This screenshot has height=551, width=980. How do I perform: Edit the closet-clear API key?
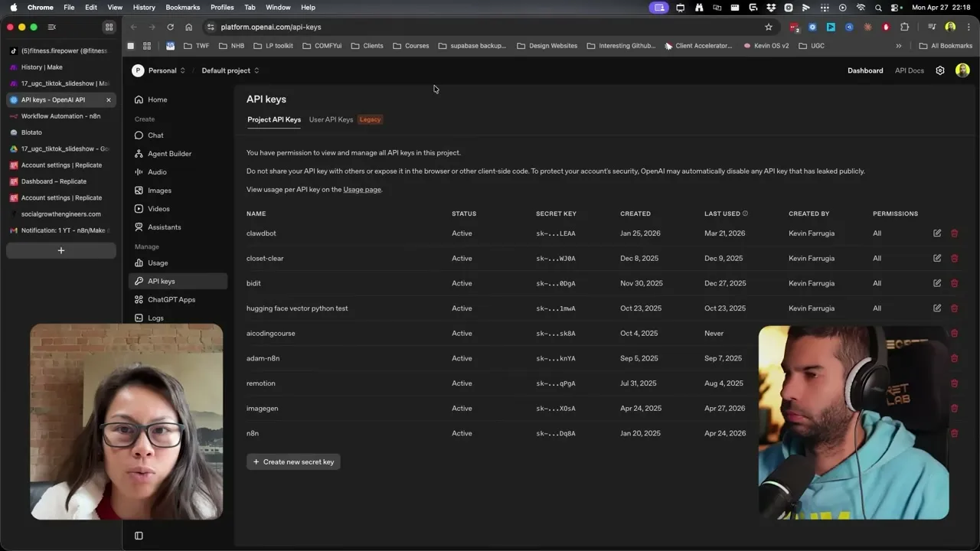tap(937, 259)
